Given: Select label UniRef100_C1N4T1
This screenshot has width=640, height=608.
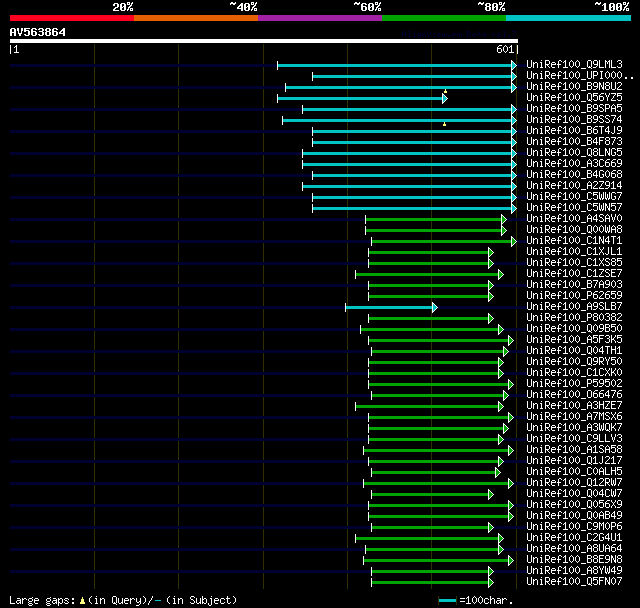Looking at the screenshot, I should pyautogui.click(x=574, y=241).
